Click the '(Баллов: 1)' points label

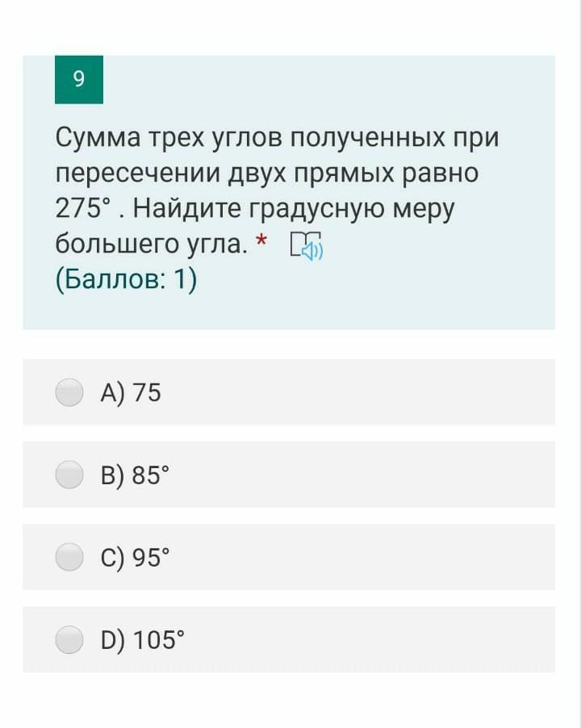pos(126,279)
